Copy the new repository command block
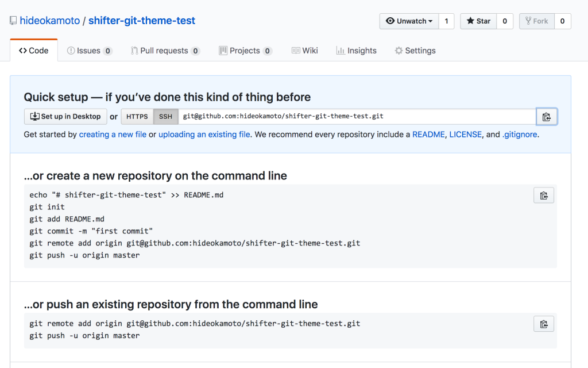Viewport: 588px width, 368px height. 543,195
